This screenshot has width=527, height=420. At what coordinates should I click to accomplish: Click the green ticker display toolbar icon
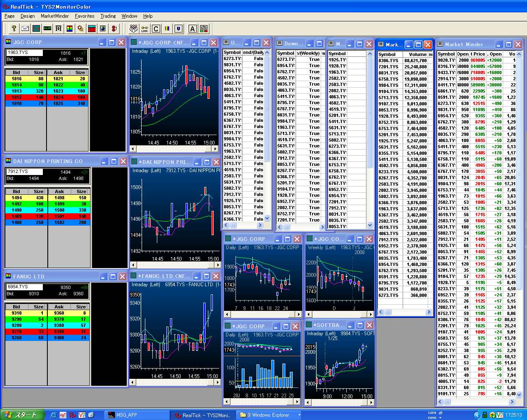pos(47,28)
